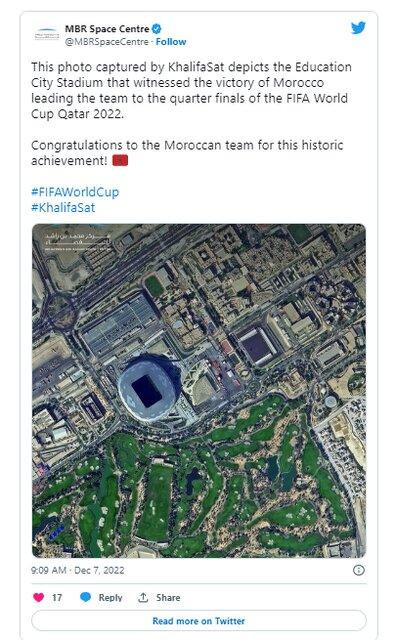Follow the MBRSpaceCentre account

click(171, 42)
